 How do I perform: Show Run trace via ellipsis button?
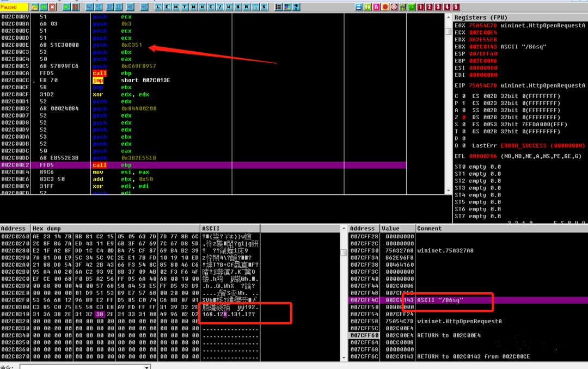[255, 7]
